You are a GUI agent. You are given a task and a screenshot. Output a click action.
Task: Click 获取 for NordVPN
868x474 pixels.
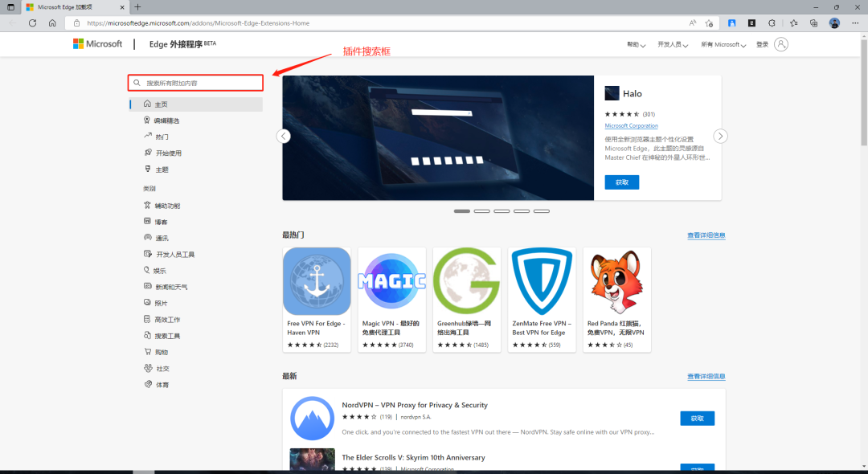pos(697,418)
